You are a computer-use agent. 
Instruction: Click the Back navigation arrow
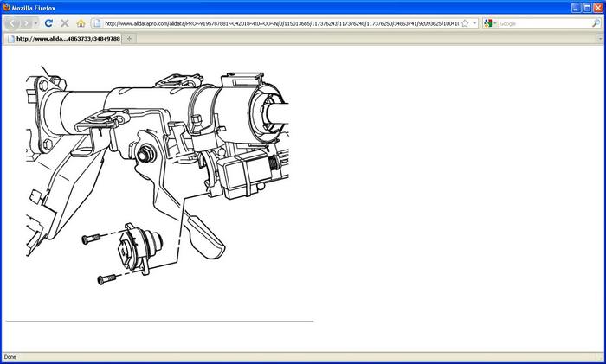pyautogui.click(x=12, y=23)
